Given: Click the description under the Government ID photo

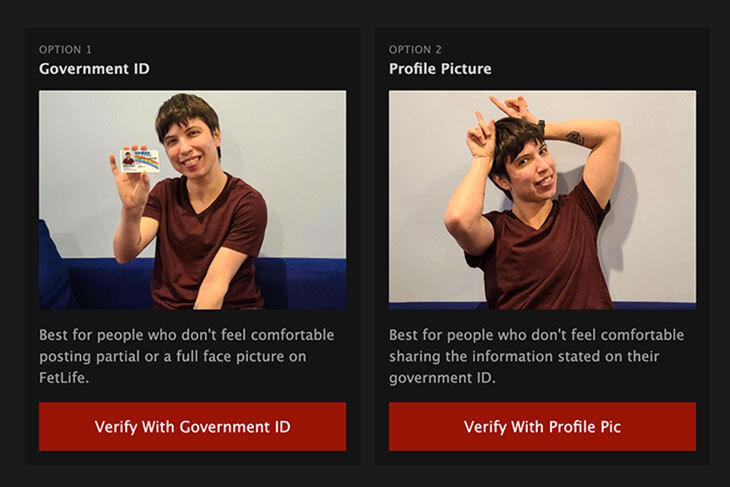Looking at the screenshot, I should point(187,356).
